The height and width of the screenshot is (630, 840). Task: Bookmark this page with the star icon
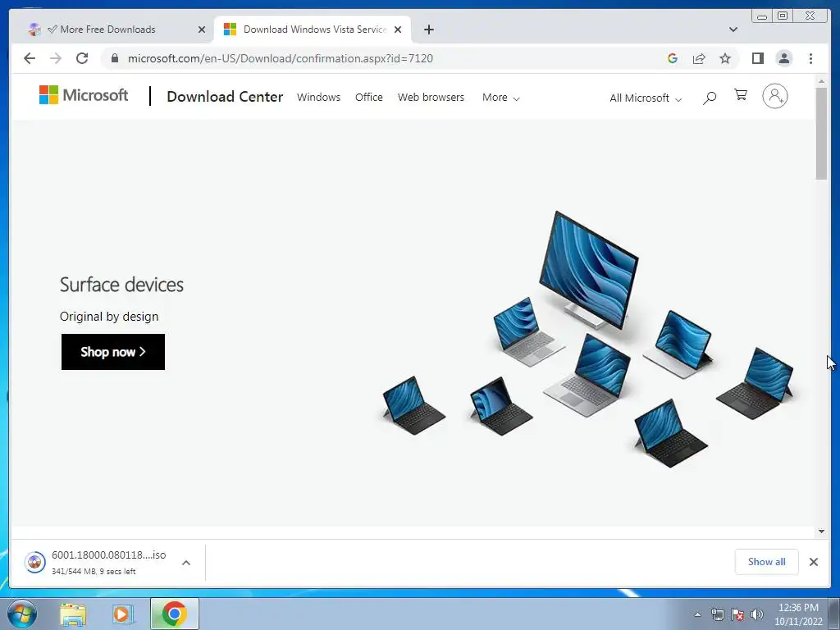click(725, 58)
